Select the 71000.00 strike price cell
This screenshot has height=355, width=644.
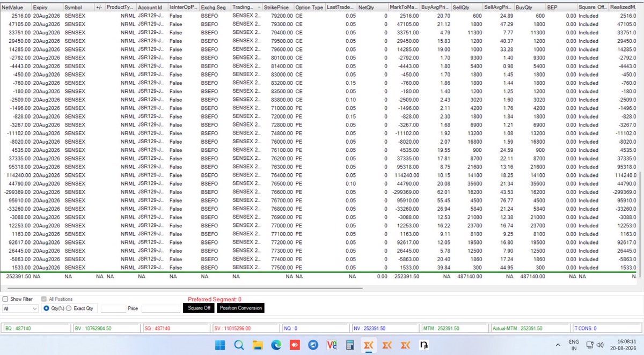[278, 108]
